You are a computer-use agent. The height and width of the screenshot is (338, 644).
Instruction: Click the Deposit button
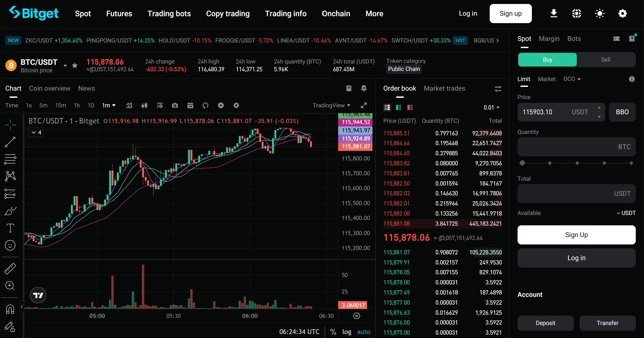coord(545,323)
